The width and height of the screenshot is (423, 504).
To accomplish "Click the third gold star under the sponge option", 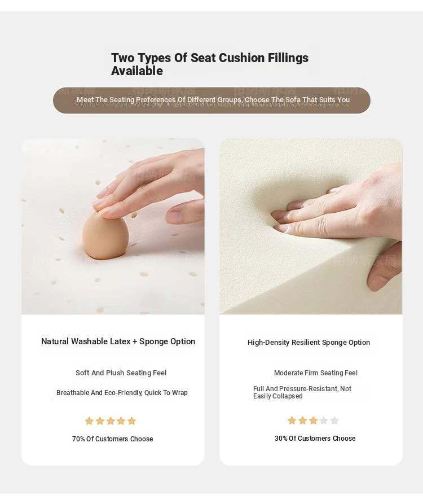I will 314,420.
